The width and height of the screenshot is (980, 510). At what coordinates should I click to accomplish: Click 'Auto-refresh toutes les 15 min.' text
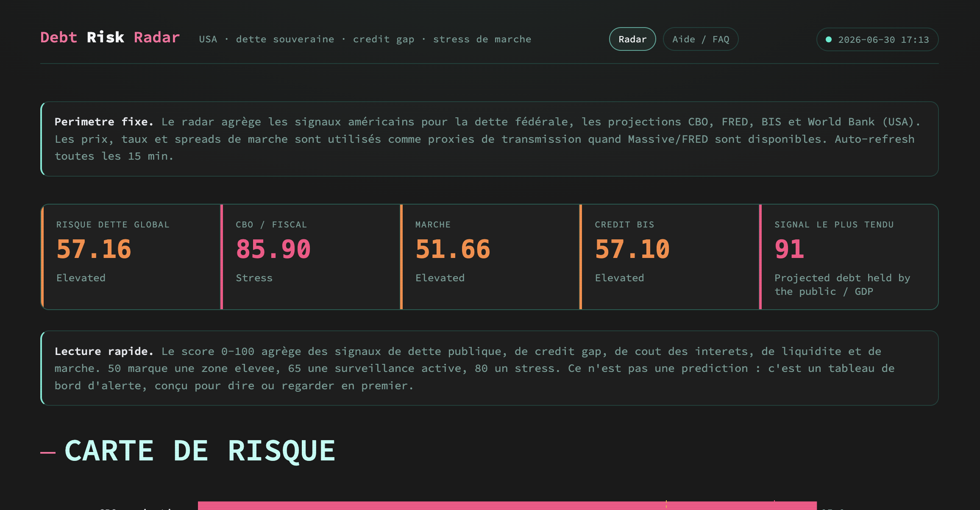coord(484,147)
